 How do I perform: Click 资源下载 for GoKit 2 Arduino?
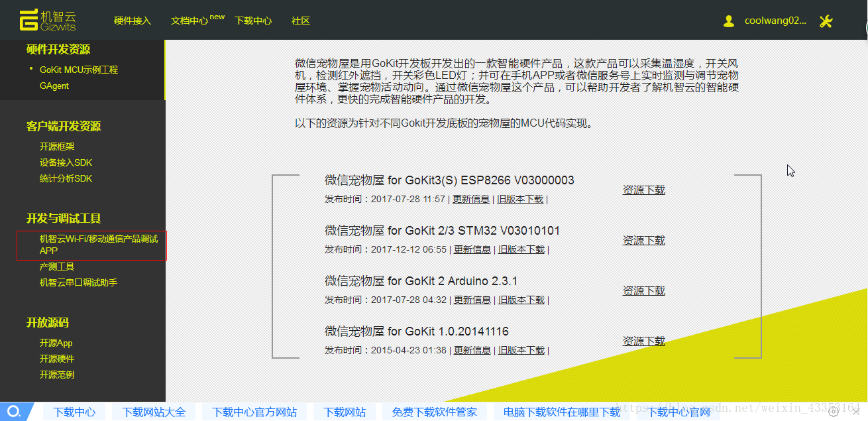pyautogui.click(x=643, y=290)
